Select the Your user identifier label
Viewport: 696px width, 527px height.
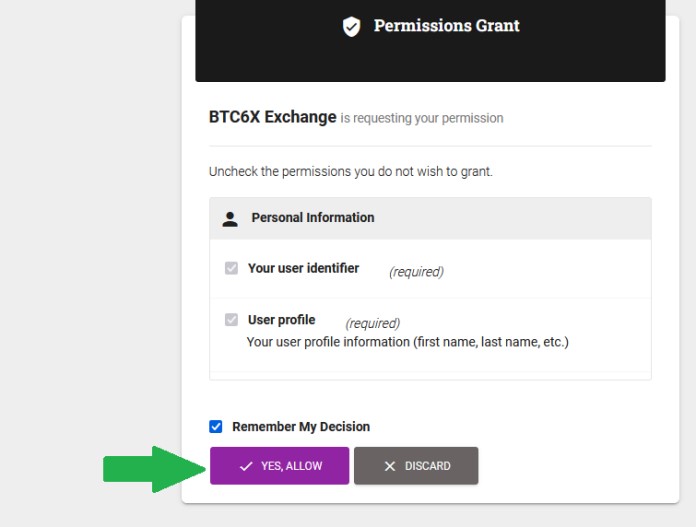304,268
